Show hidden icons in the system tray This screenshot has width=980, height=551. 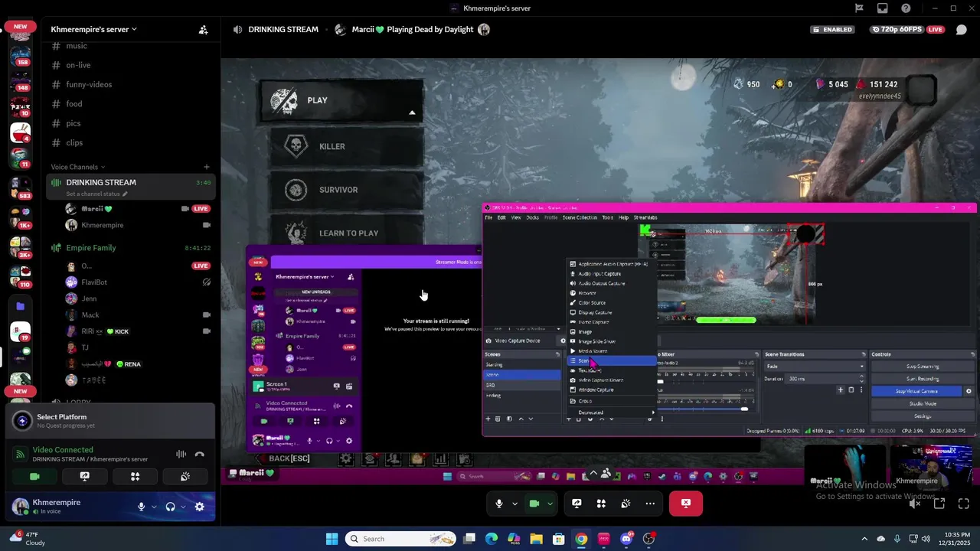[864, 539]
